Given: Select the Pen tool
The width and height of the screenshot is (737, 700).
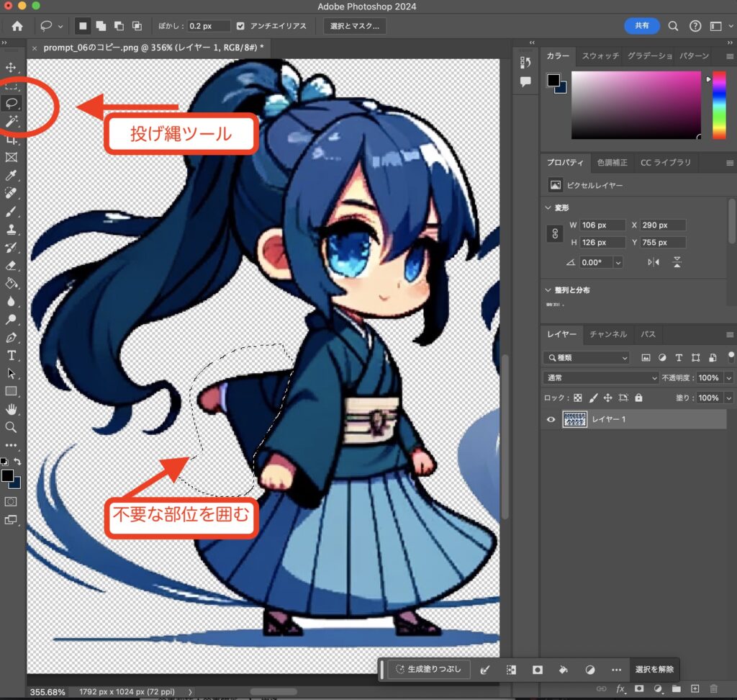Looking at the screenshot, I should 12,337.
